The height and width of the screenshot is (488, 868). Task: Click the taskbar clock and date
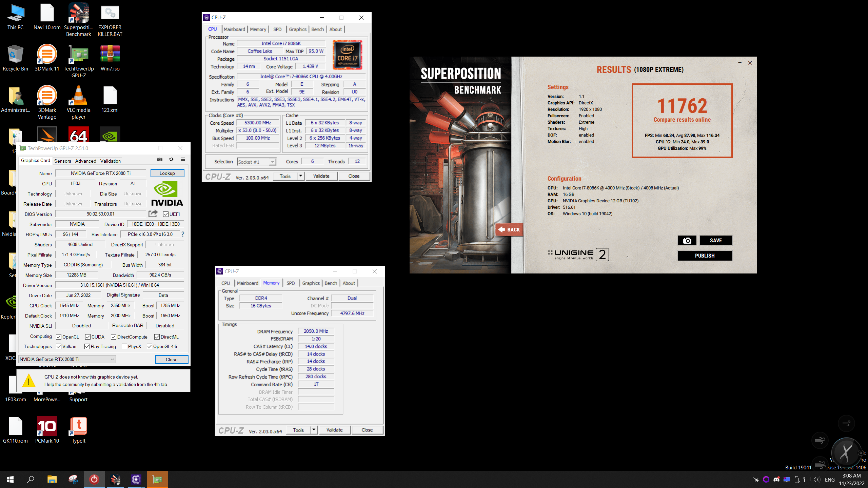tap(851, 480)
